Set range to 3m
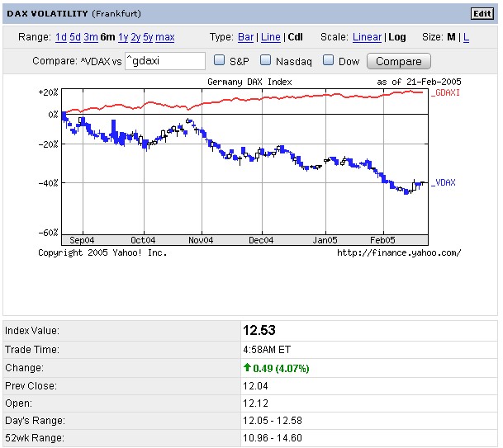The width and height of the screenshot is (503, 448). tap(91, 37)
